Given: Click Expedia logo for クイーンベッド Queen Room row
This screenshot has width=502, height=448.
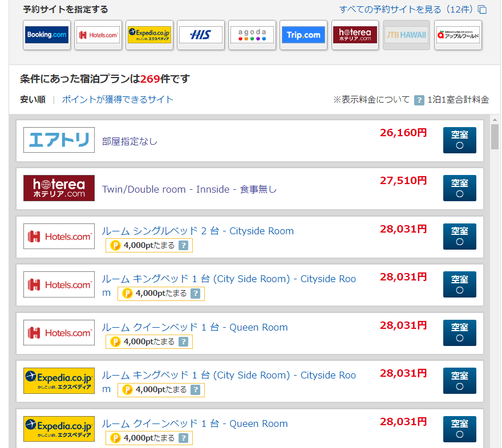Looking at the screenshot, I should [59, 429].
